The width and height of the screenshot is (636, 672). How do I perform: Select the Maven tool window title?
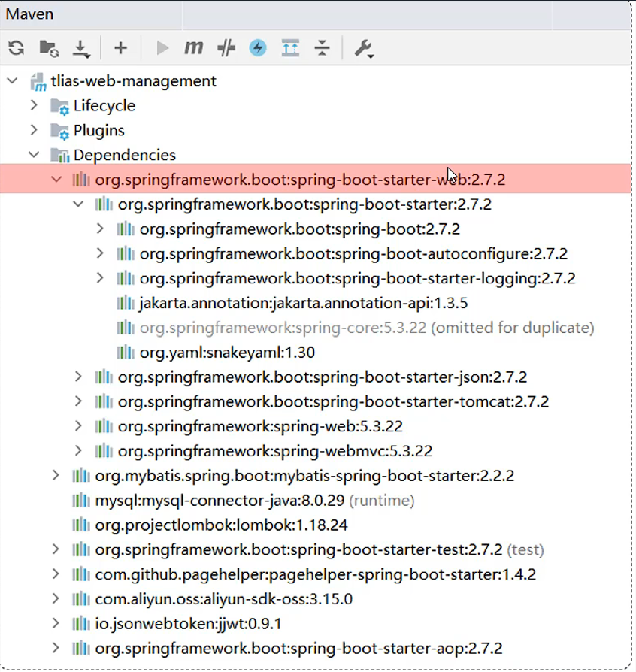pos(29,14)
